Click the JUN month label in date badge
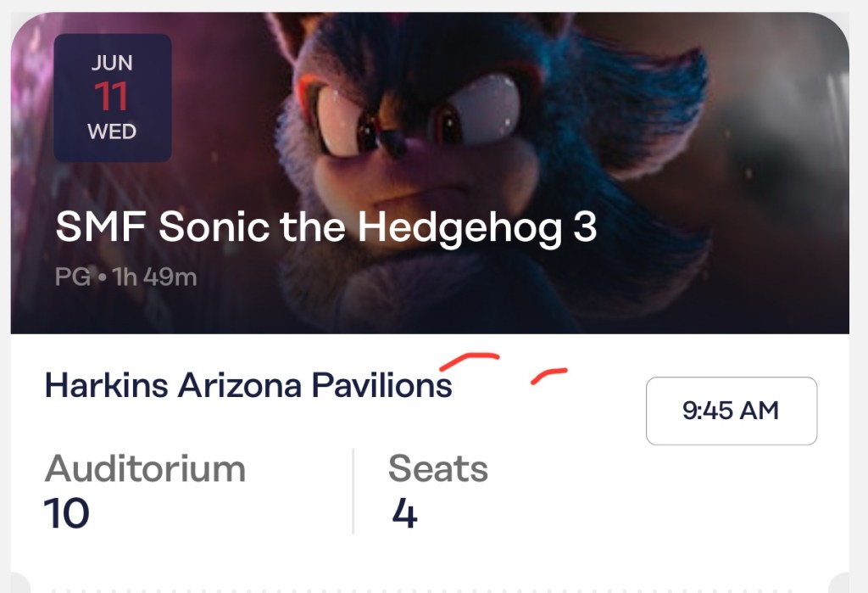Screen dimensions: 868x593 tap(113, 64)
